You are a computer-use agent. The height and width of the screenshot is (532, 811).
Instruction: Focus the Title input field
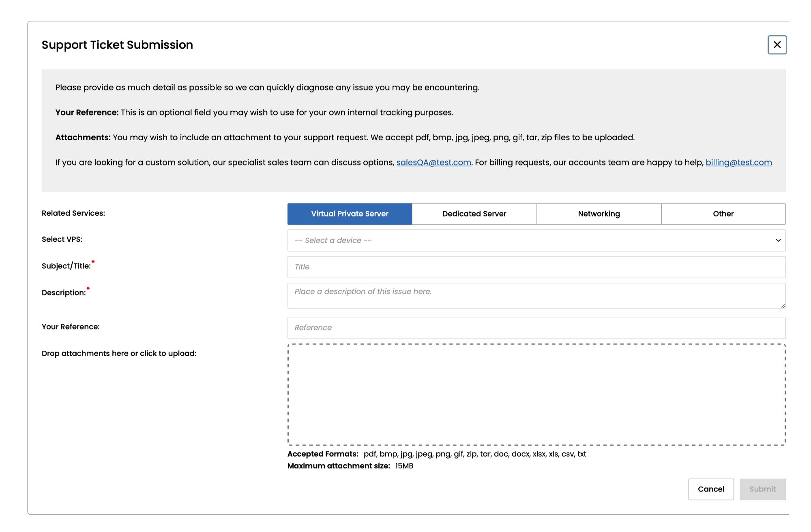coord(536,267)
